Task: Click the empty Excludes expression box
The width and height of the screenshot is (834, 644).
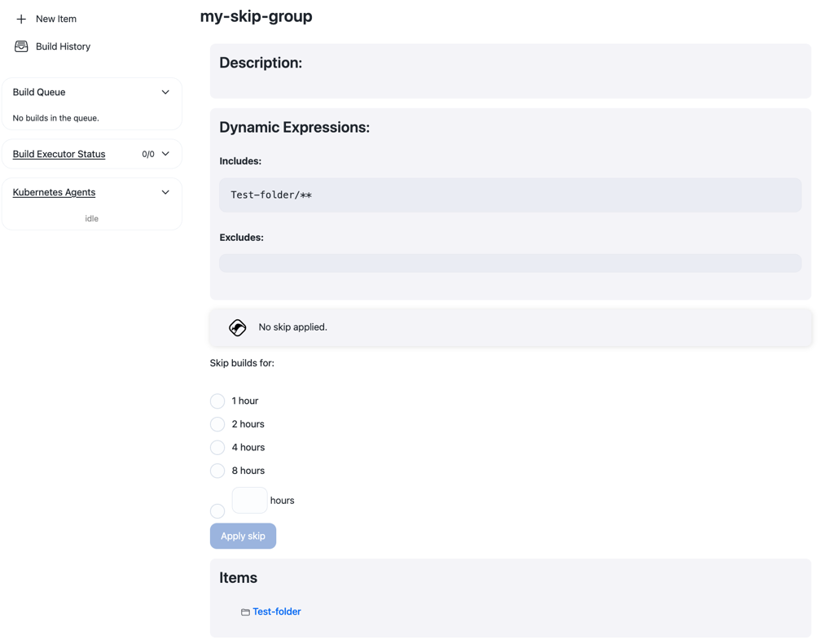Action: (x=510, y=263)
